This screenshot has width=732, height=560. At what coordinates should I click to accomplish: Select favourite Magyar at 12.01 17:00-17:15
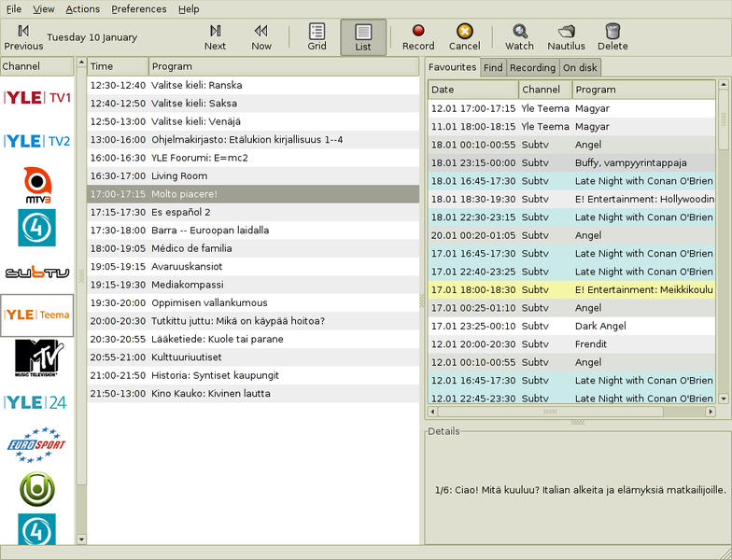click(571, 108)
